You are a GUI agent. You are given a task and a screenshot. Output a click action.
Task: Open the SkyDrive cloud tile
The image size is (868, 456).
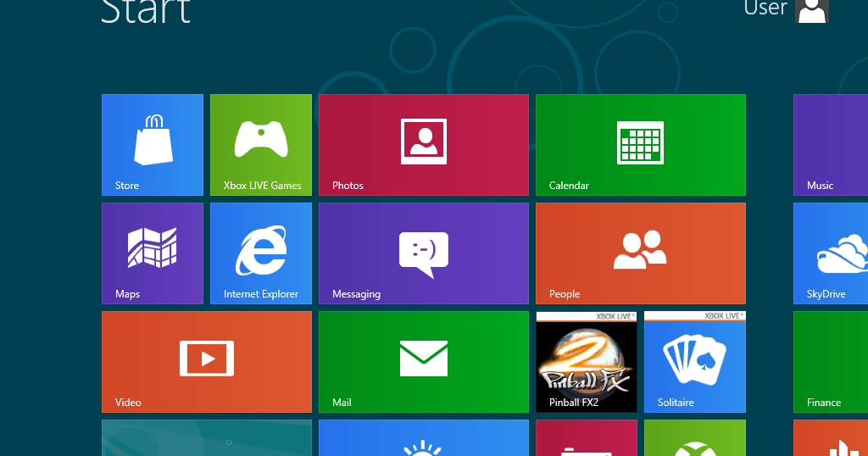831,253
